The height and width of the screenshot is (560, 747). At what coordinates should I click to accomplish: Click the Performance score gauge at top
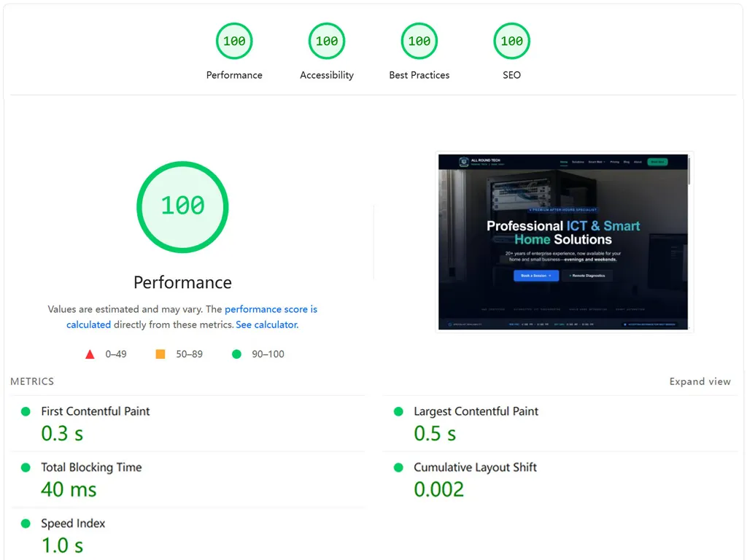click(x=233, y=41)
